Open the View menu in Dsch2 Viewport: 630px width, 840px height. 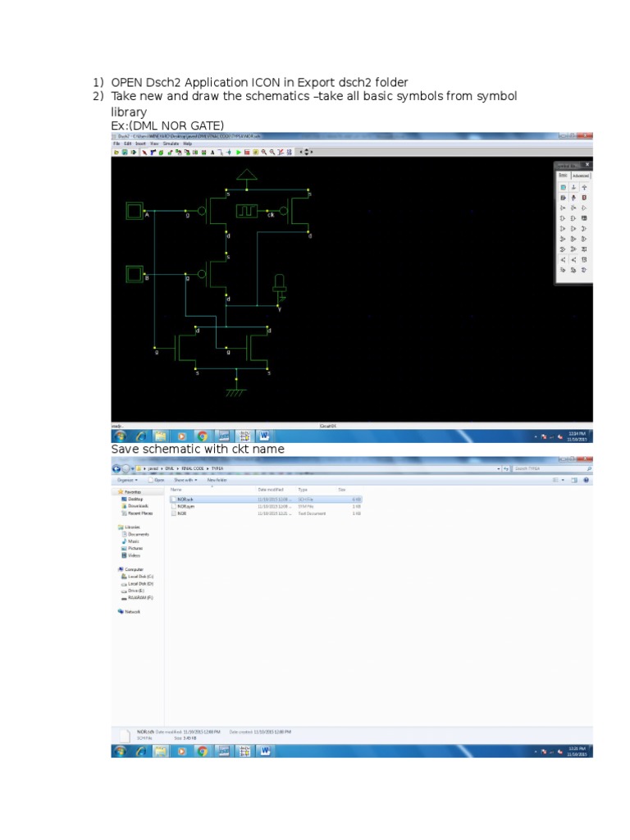click(154, 144)
